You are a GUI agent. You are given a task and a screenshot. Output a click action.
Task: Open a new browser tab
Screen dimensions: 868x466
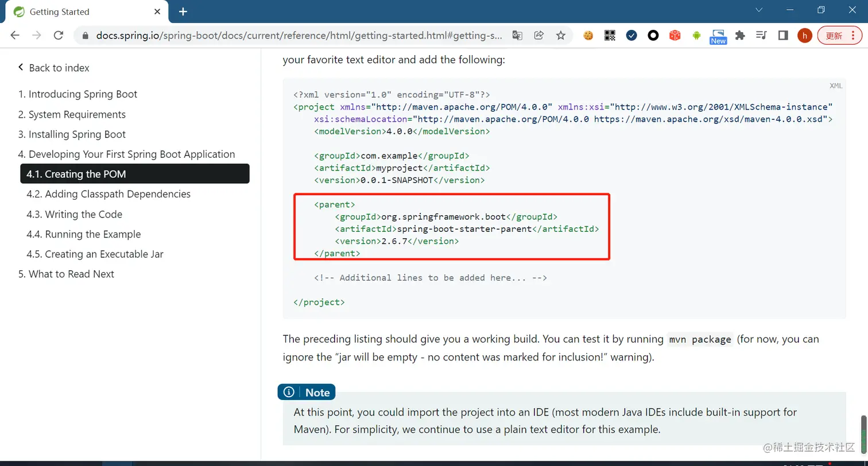tap(183, 11)
